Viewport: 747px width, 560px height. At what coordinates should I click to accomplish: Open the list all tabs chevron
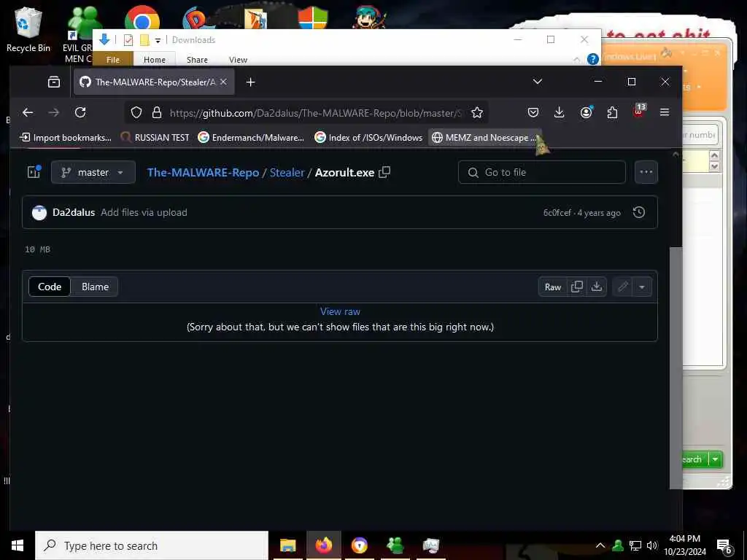(538, 82)
